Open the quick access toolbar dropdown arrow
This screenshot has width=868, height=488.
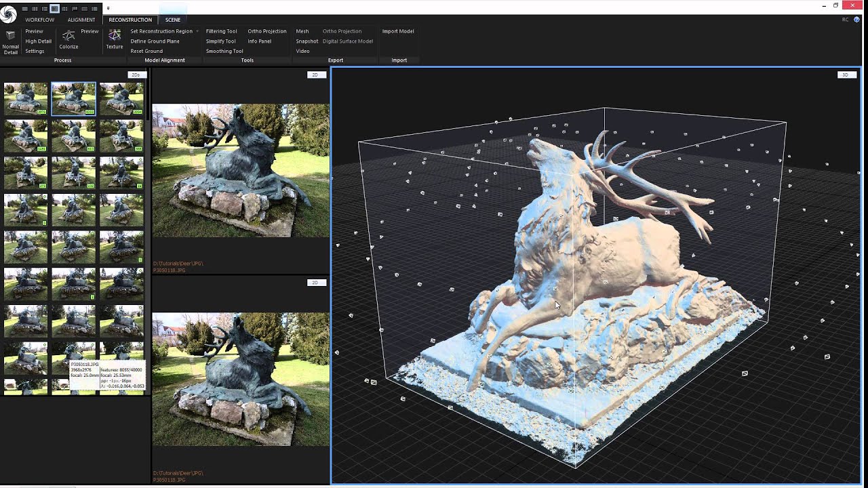click(108, 9)
